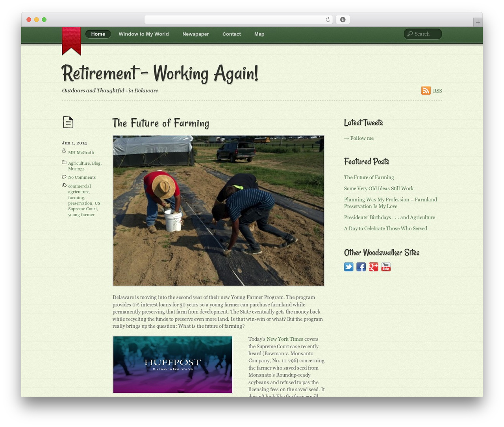Open Presidents' Birthdays and Agriculture post

389,217
